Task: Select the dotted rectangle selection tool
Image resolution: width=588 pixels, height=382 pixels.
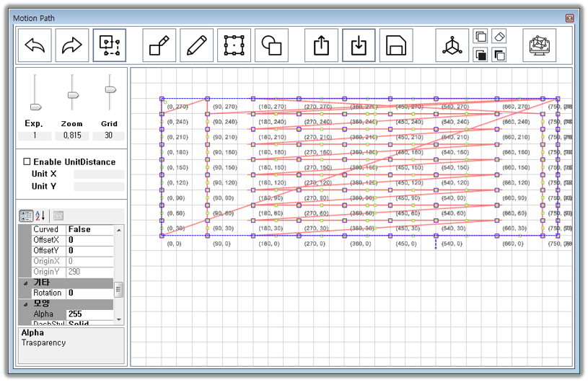Action: [x=234, y=45]
